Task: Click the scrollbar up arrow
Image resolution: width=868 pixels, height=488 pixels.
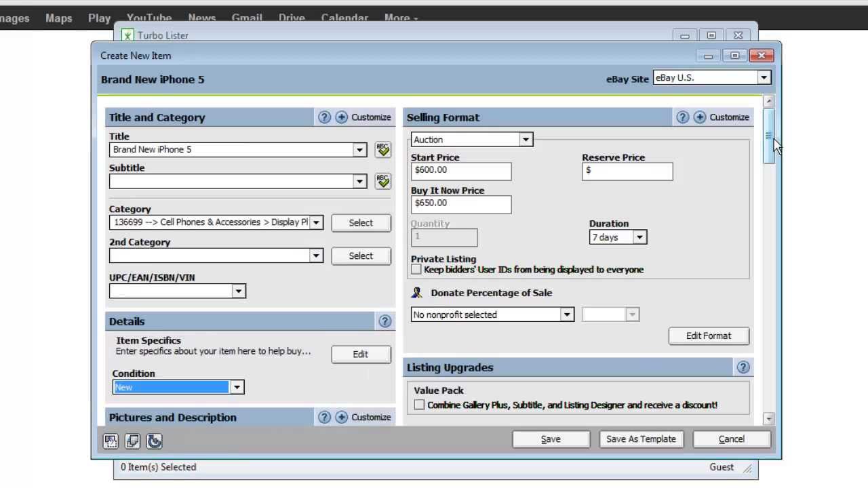Action: click(768, 102)
